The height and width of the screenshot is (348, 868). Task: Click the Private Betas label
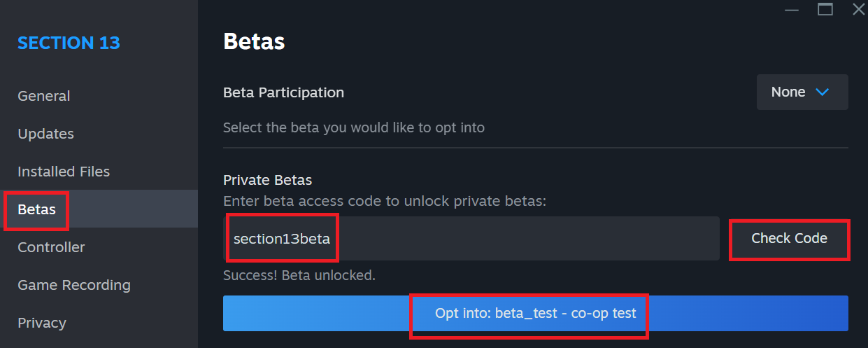click(267, 180)
